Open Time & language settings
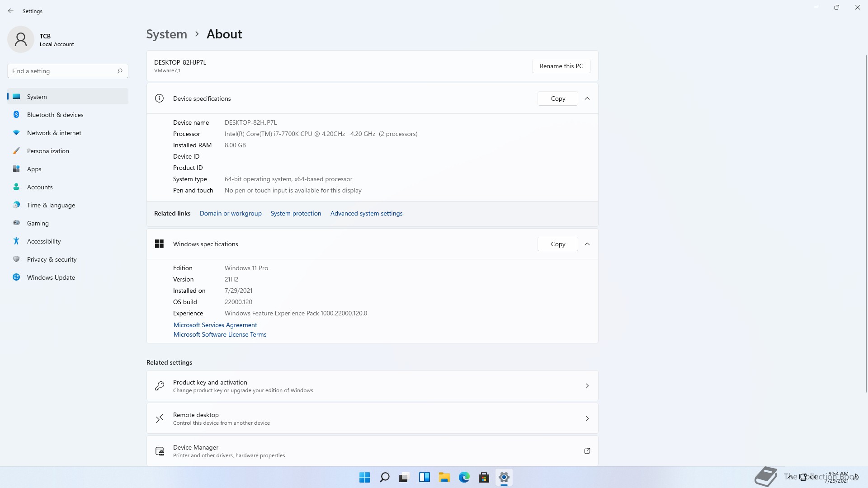 (x=68, y=205)
